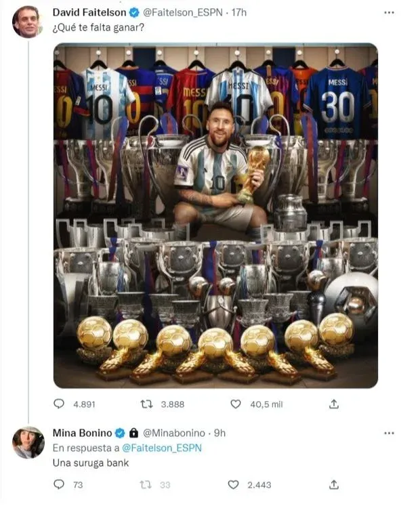
Task: Open Mina Bonino's profile picture
Action: 28,442
